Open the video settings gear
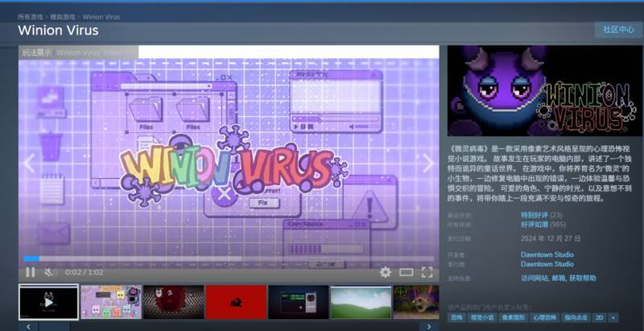The height and width of the screenshot is (331, 644). pos(386,272)
